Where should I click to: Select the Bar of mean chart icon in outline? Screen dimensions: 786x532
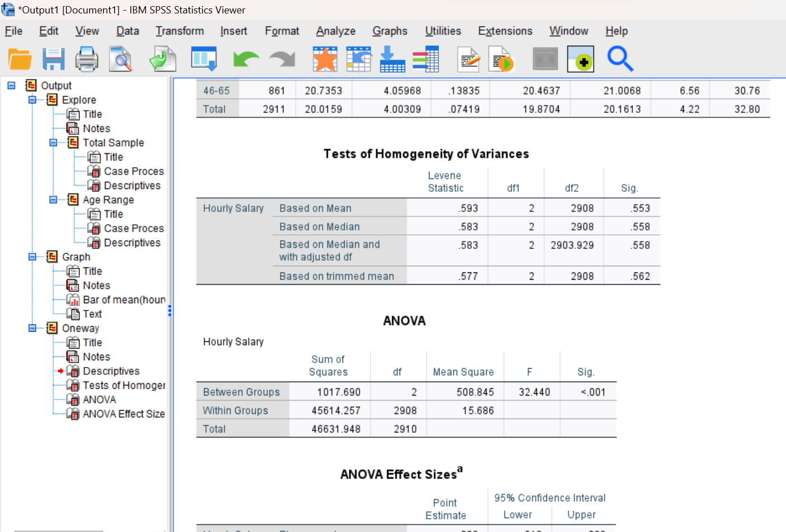(x=73, y=300)
